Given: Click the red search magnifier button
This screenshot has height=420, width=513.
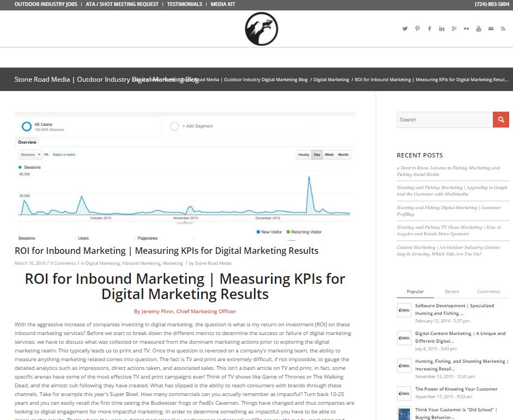Looking at the screenshot, I should tap(501, 120).
